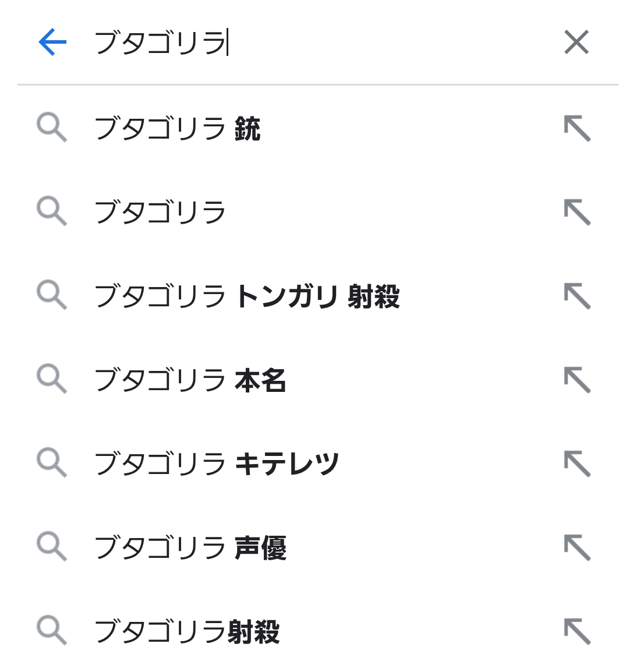Click magnifier icon beside ブタゴリラ 声優

[52, 547]
